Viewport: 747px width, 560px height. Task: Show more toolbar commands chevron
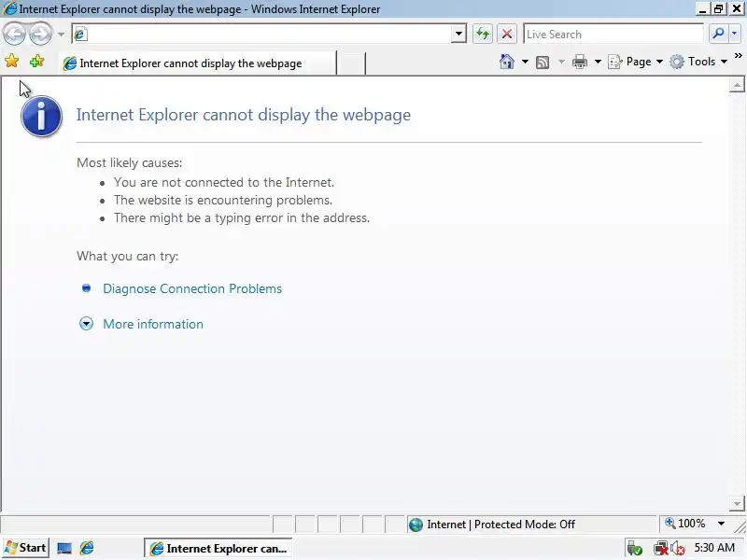[739, 56]
